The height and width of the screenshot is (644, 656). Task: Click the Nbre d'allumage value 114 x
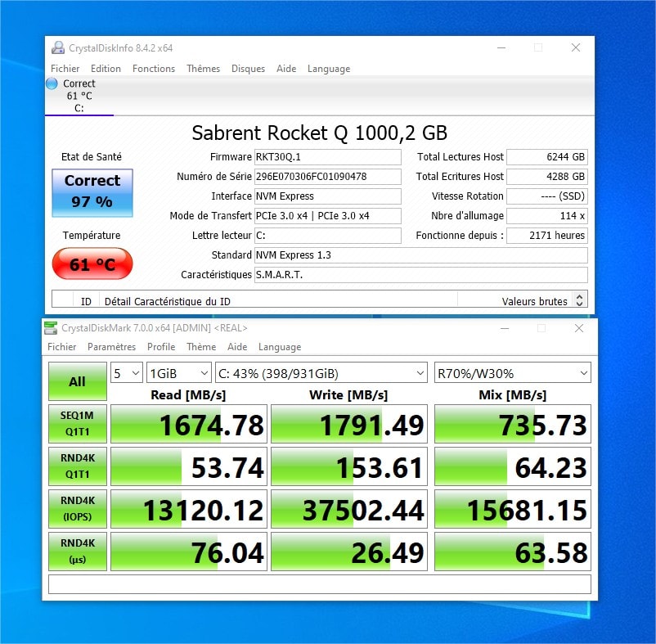(547, 216)
